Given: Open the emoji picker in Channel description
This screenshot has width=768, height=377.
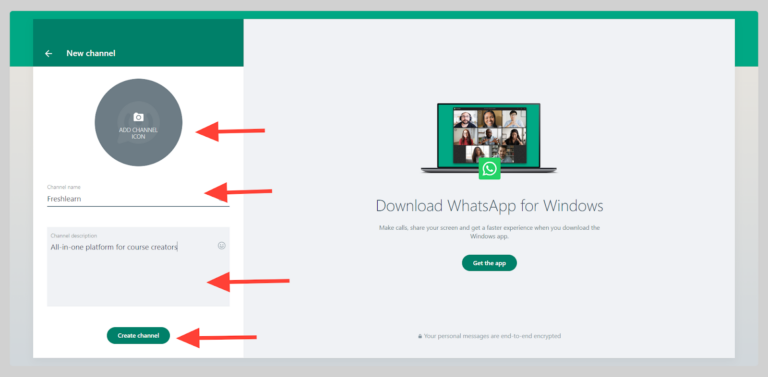Looking at the screenshot, I should [x=221, y=246].
